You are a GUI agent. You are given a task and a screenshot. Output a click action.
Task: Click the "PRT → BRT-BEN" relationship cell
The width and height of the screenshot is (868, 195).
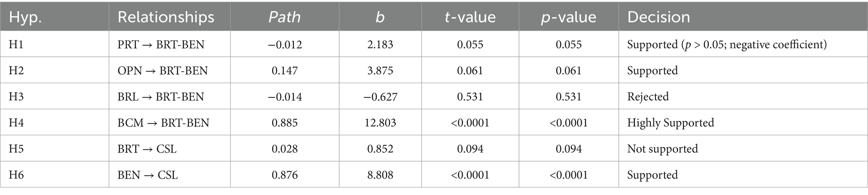pyautogui.click(x=161, y=45)
